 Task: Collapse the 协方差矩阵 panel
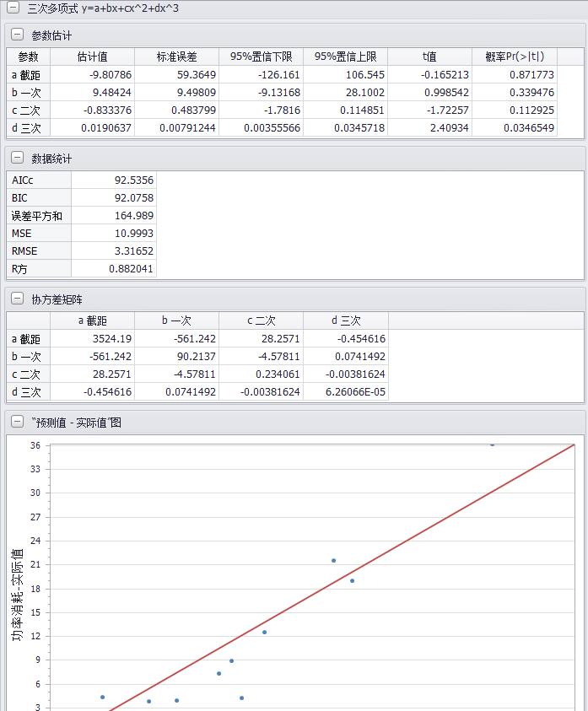tap(17, 299)
